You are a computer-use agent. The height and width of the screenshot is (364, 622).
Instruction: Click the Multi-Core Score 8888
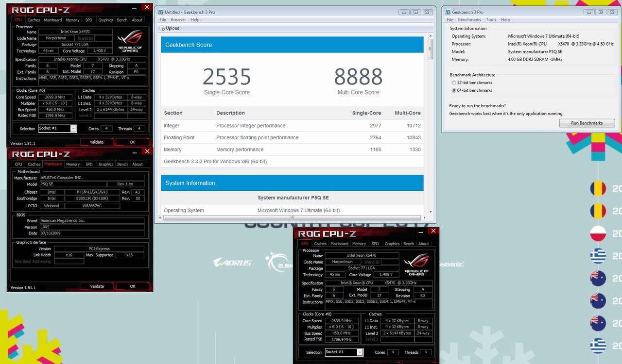pos(358,77)
